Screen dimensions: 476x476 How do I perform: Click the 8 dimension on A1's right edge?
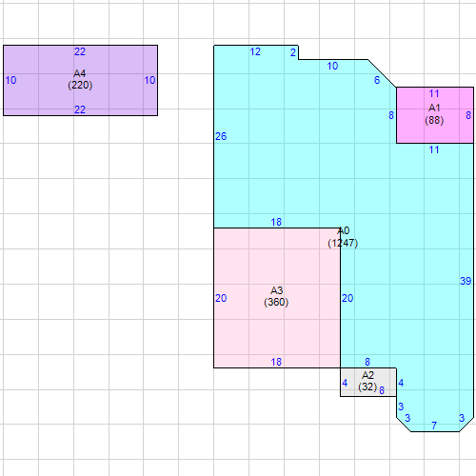[468, 115]
